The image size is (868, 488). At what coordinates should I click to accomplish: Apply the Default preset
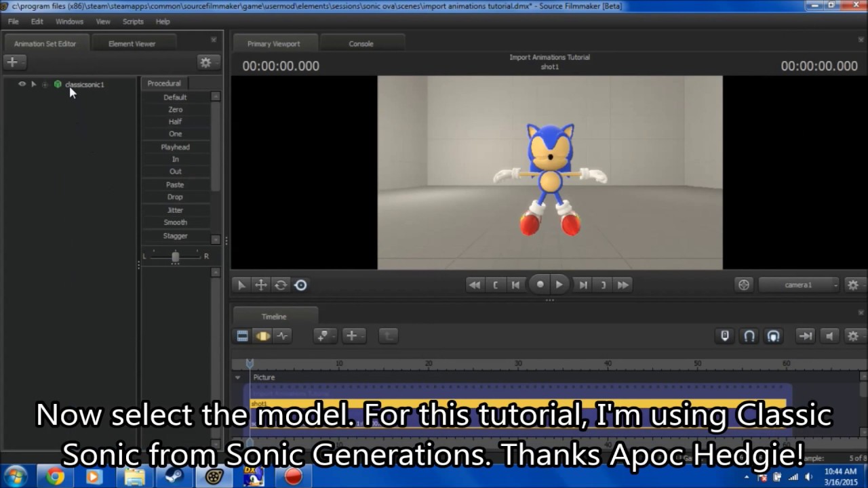(176, 97)
